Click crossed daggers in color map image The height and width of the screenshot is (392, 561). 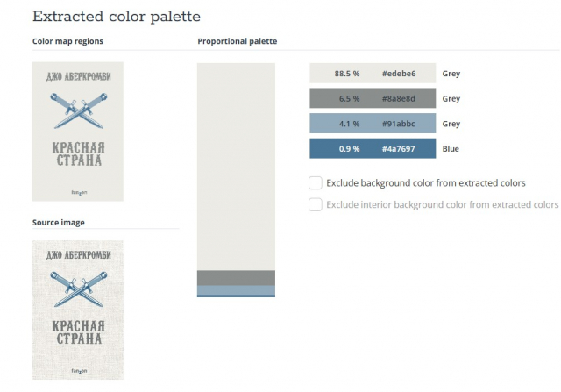(x=78, y=110)
